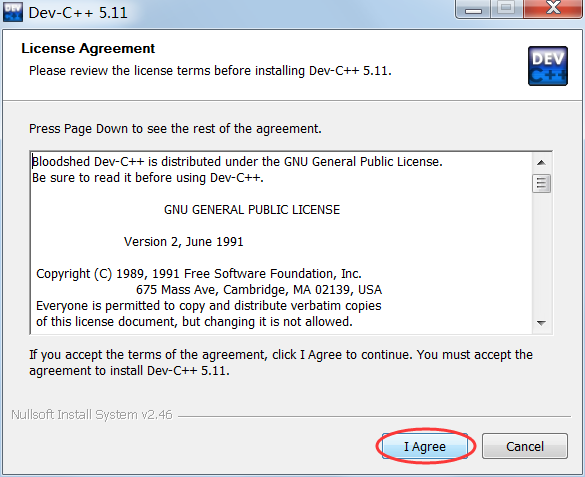Click the DEV C++ logo in header
585x477 pixels.
(x=548, y=66)
